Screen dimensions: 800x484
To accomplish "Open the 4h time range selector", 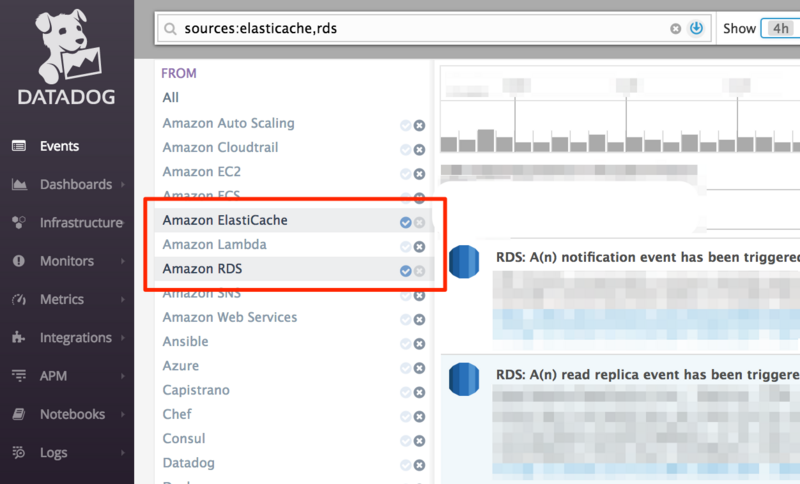I will (x=780, y=28).
